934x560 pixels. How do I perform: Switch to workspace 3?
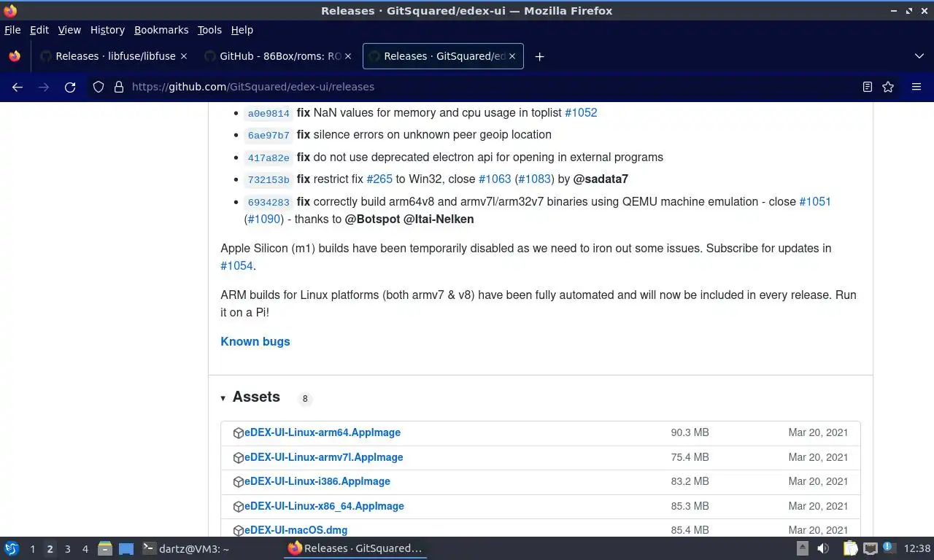(x=67, y=549)
